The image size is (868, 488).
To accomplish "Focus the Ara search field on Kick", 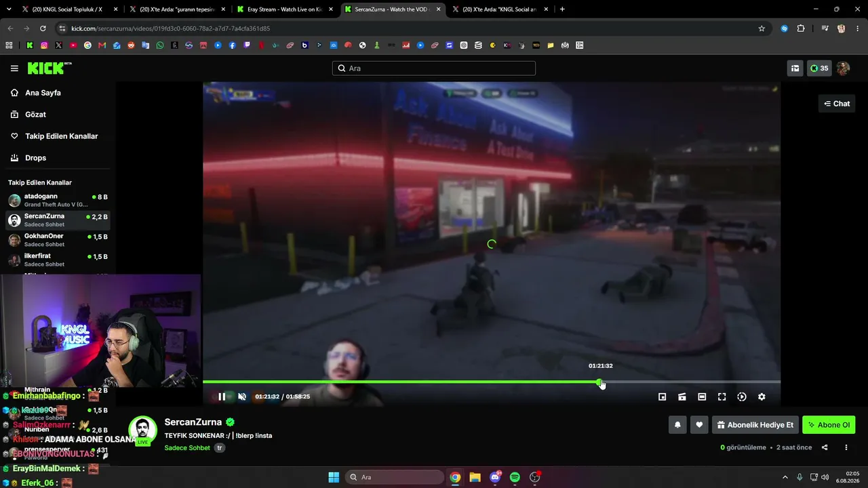I will [434, 68].
